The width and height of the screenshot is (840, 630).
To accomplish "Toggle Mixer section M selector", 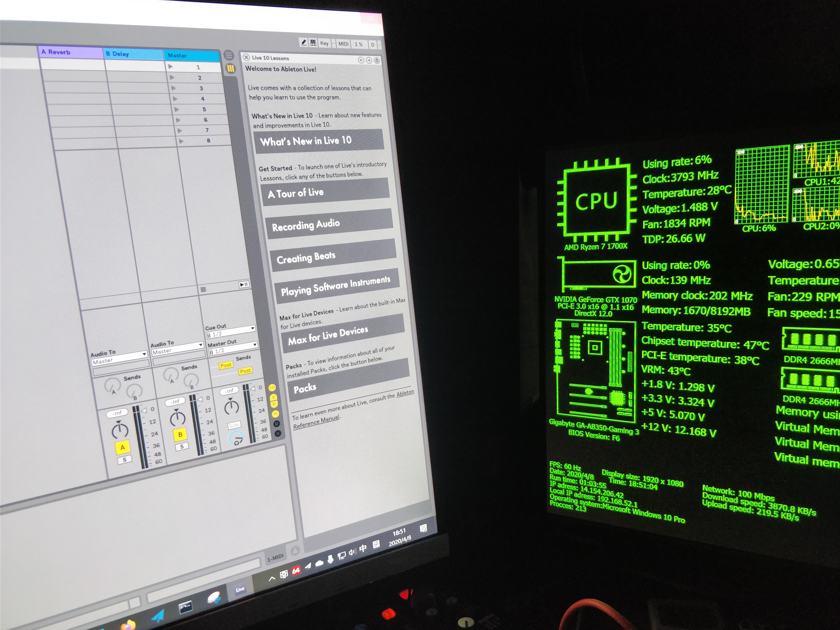I will click(275, 414).
